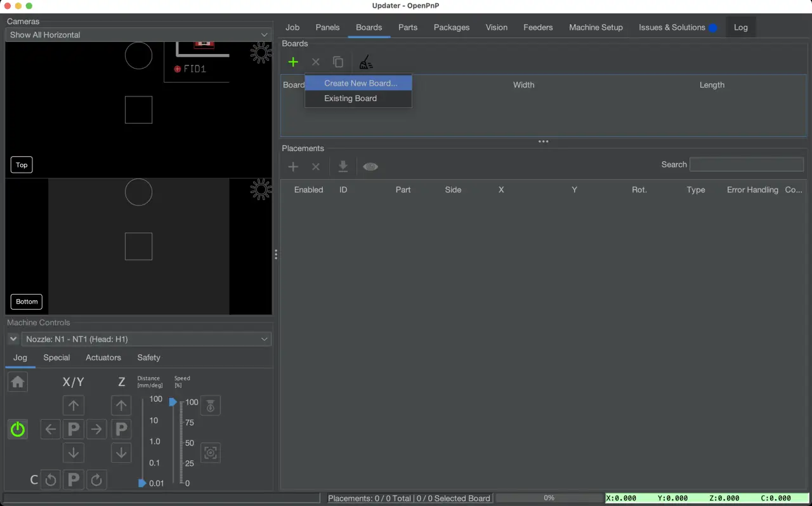Click the Placements Search input field
This screenshot has width=812, height=506.
pos(746,164)
